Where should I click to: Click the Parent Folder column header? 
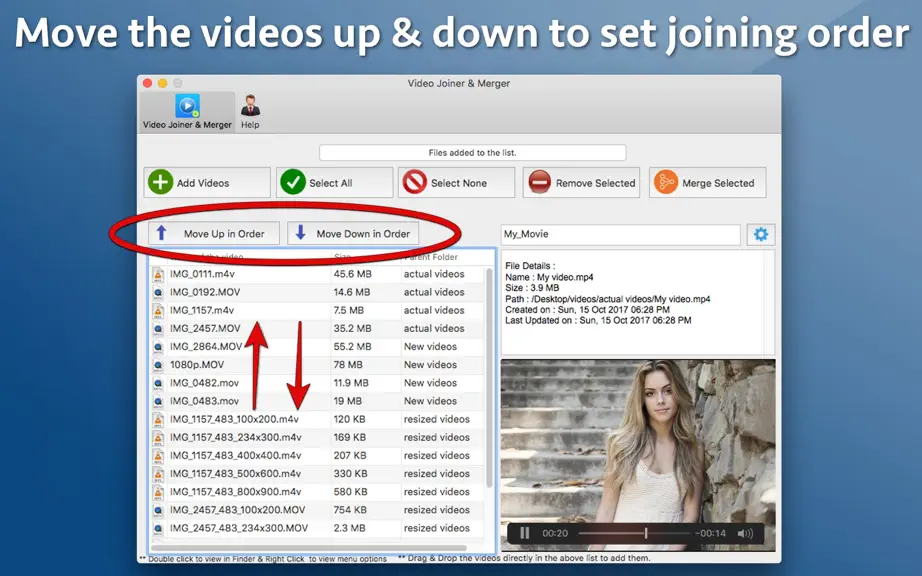tap(430, 257)
